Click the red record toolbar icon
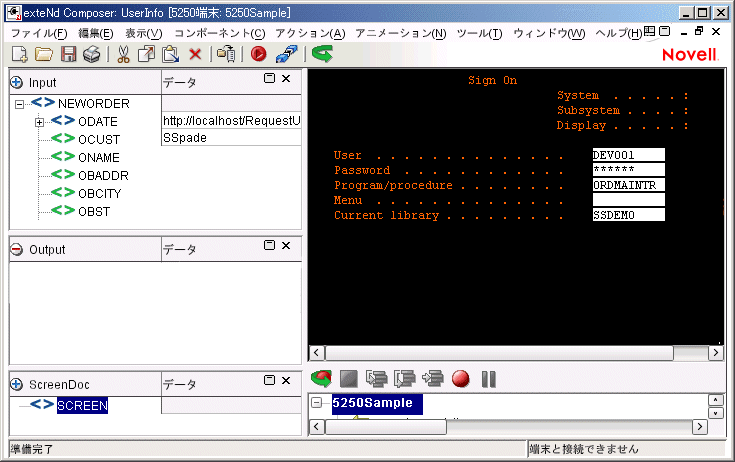735x462 pixels. (x=258, y=54)
